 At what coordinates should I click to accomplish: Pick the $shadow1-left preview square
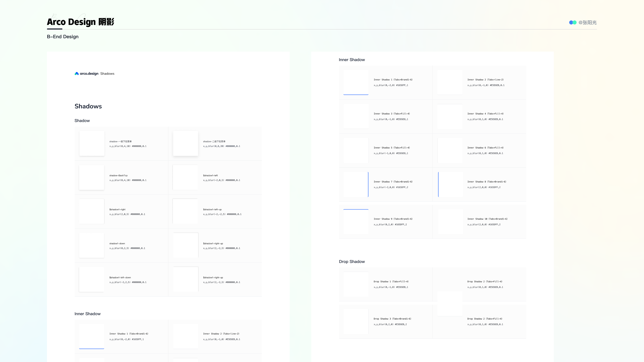(x=185, y=177)
